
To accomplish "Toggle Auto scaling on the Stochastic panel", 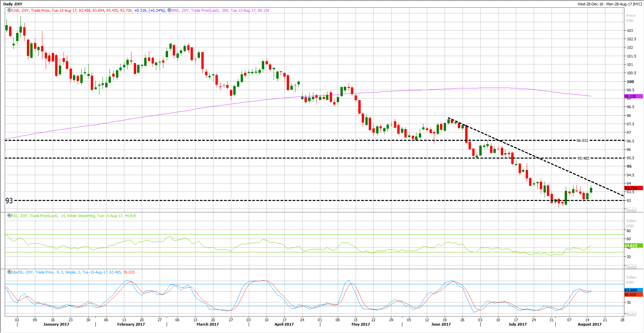I will coord(631,314).
